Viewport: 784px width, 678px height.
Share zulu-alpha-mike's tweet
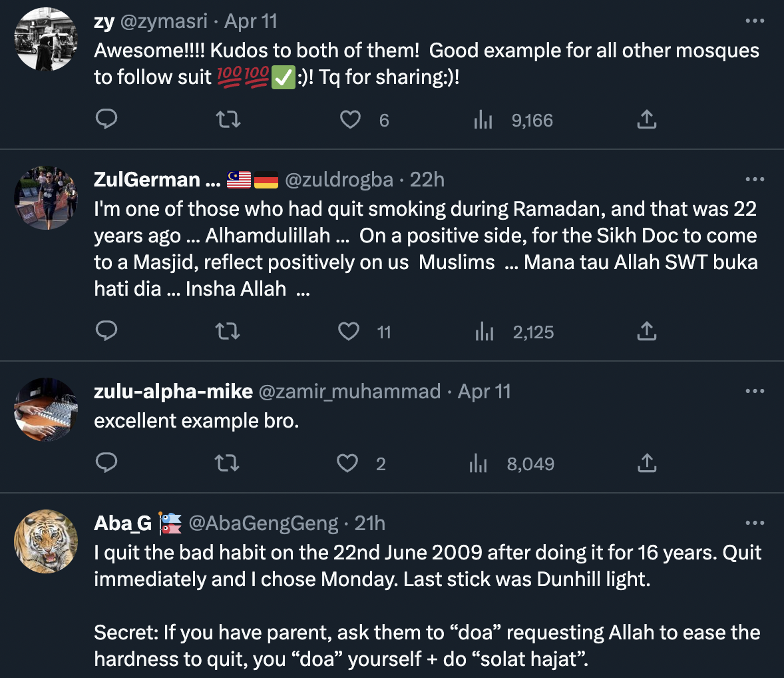point(646,463)
